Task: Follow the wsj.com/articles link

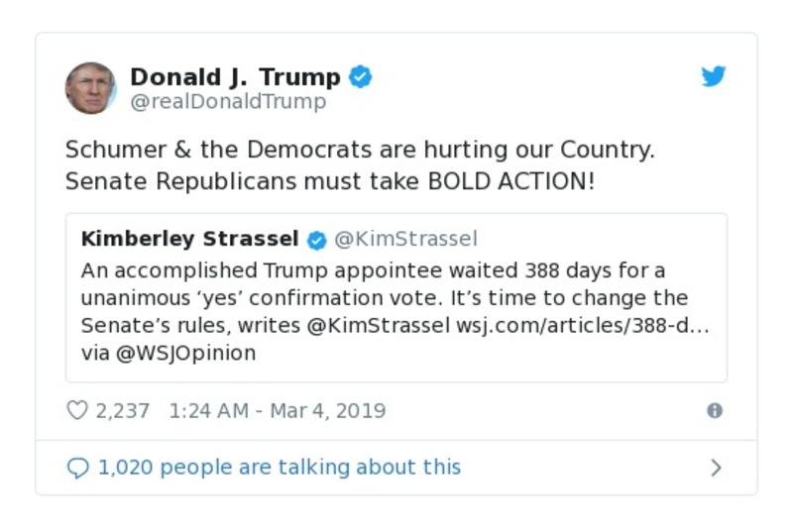Action: point(582,325)
